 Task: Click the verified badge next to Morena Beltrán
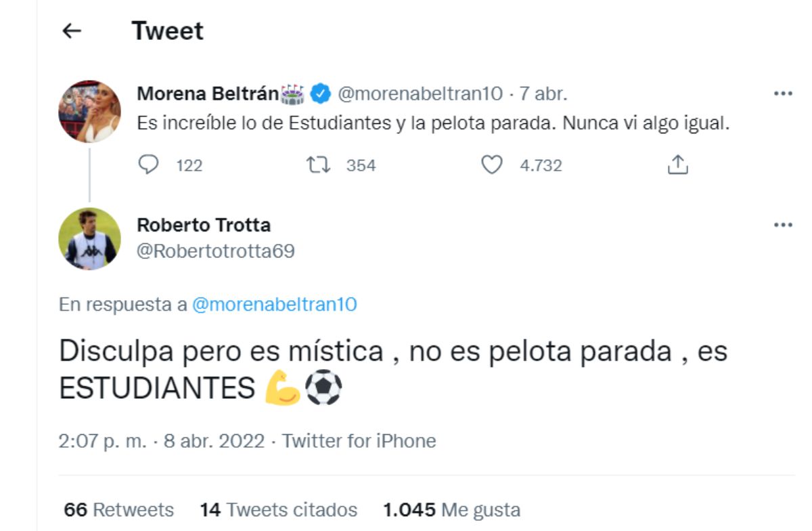pyautogui.click(x=319, y=93)
